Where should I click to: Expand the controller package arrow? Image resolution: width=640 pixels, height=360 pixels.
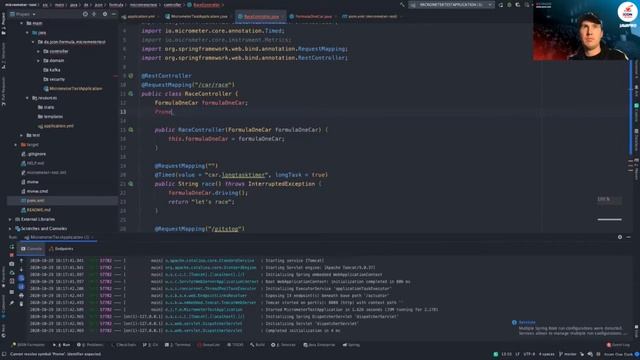(38, 51)
